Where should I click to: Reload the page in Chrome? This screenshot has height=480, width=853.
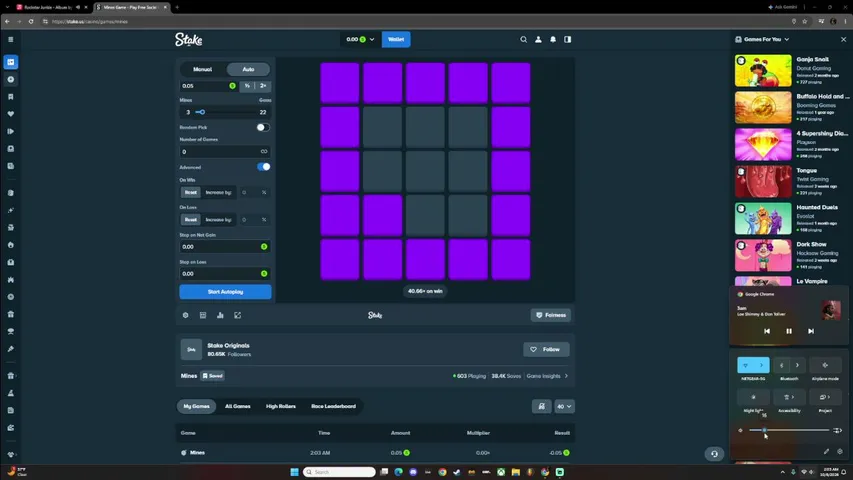point(31,21)
